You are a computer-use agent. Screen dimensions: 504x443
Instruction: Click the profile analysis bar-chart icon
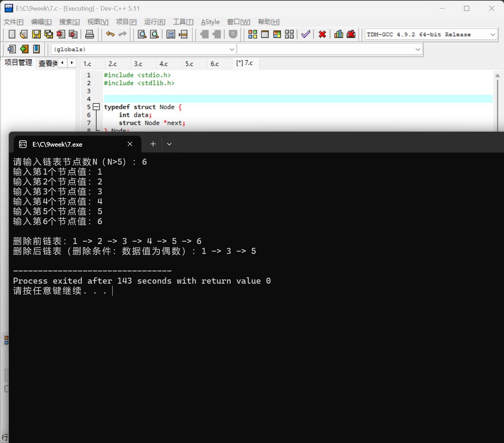[339, 34]
